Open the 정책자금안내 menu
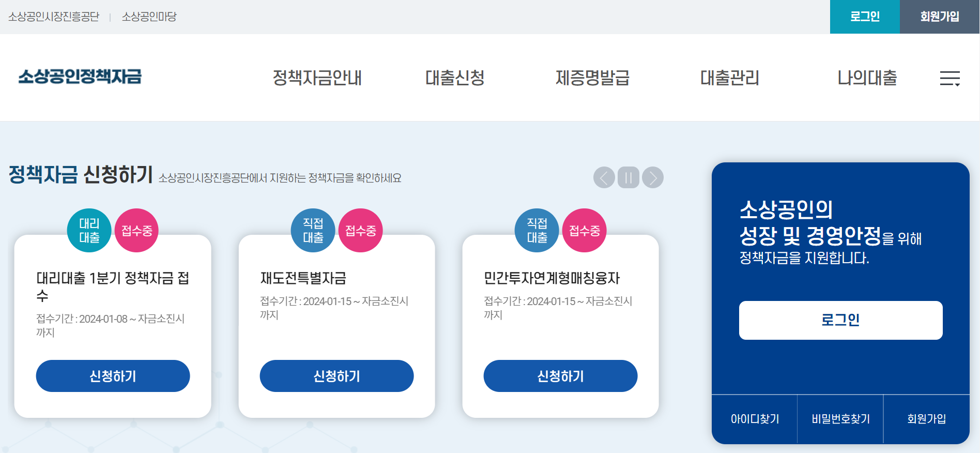This screenshot has width=980, height=453. click(x=318, y=79)
